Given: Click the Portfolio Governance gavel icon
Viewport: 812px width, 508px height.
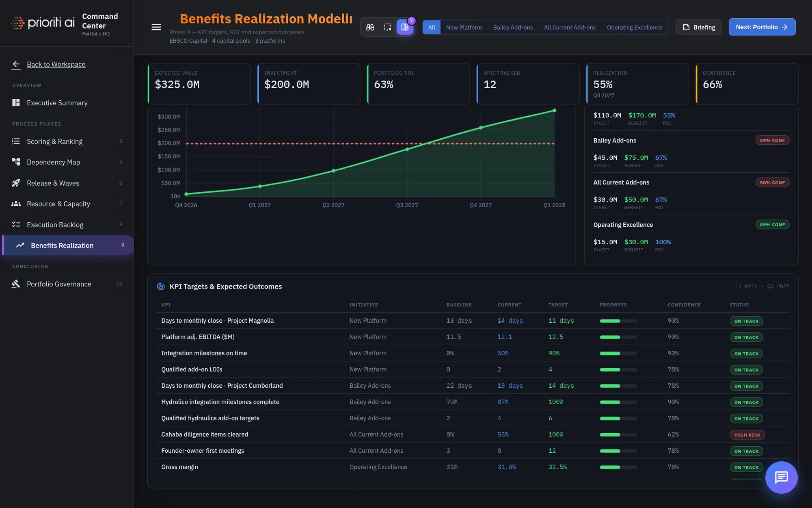Looking at the screenshot, I should [x=16, y=284].
